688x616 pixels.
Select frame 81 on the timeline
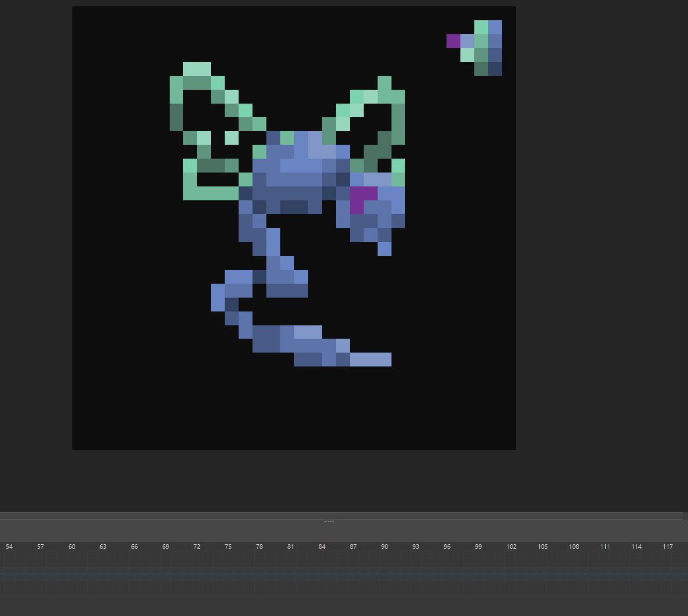(x=291, y=547)
